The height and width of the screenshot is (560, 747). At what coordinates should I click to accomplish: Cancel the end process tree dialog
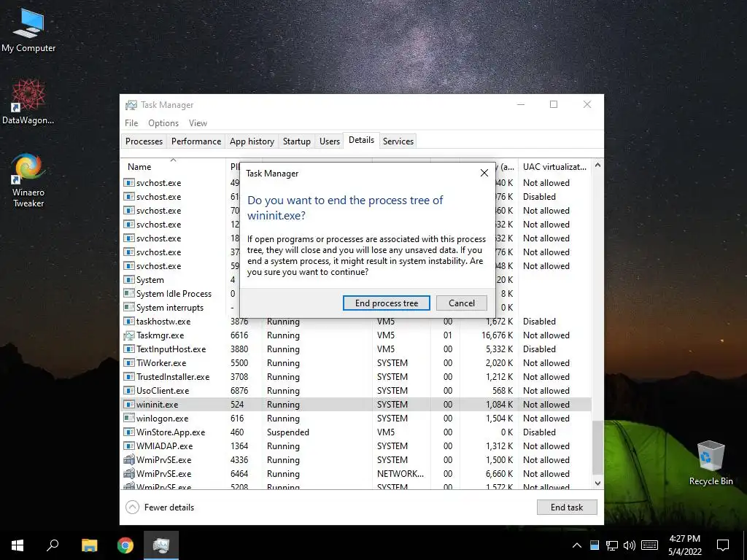462,303
